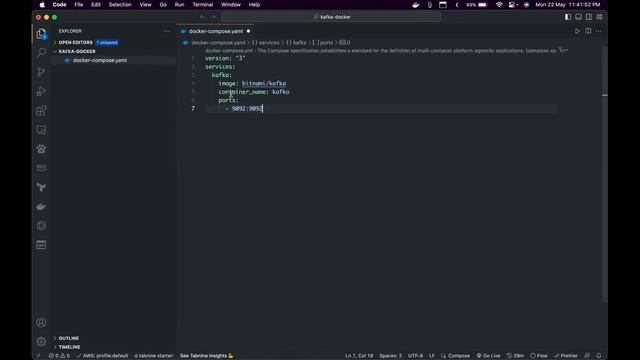Screen dimensions: 640x360
Task: Go back with the title bar arrow
Action: (202, 17)
